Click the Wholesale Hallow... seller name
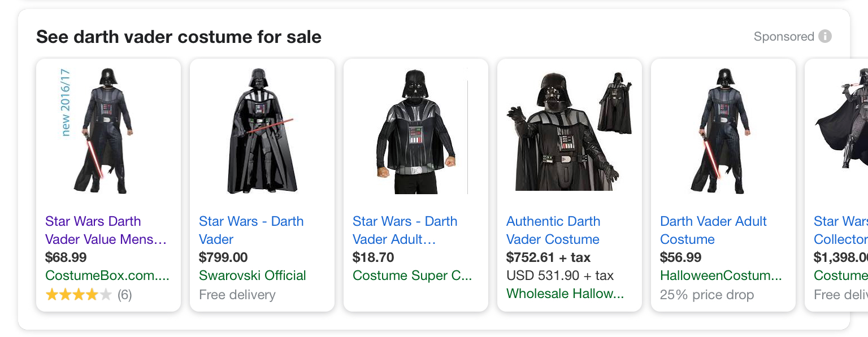This screenshot has width=868, height=337. click(565, 294)
